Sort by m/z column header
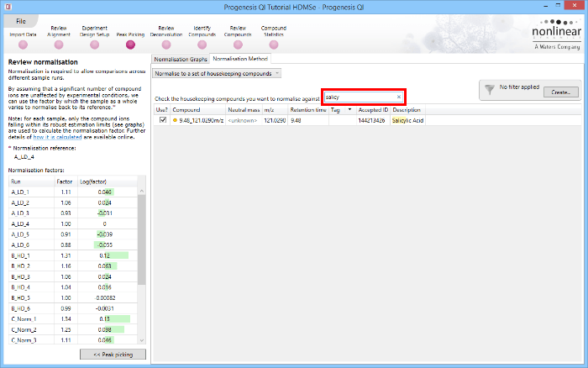 tap(275, 110)
